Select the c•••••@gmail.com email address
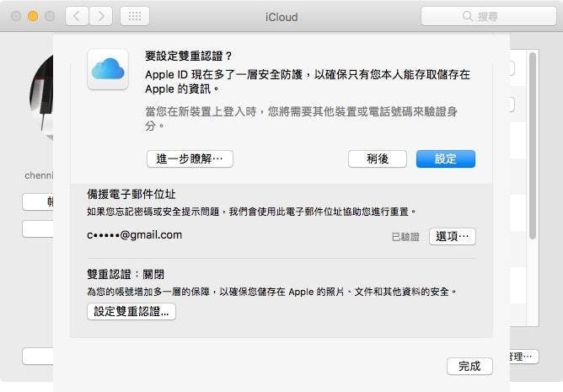This screenshot has width=563, height=392. coord(135,235)
